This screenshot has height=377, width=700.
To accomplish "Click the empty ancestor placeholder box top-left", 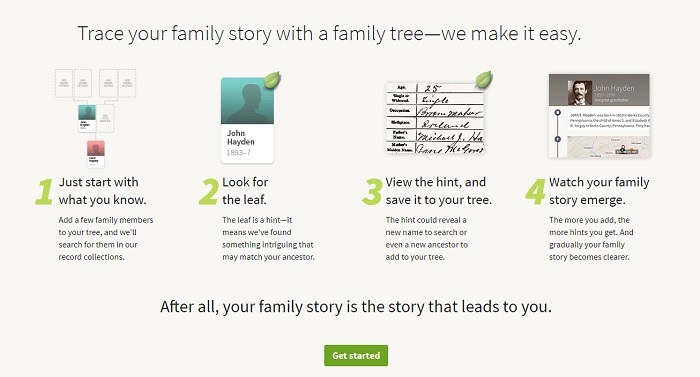I will click(x=64, y=84).
